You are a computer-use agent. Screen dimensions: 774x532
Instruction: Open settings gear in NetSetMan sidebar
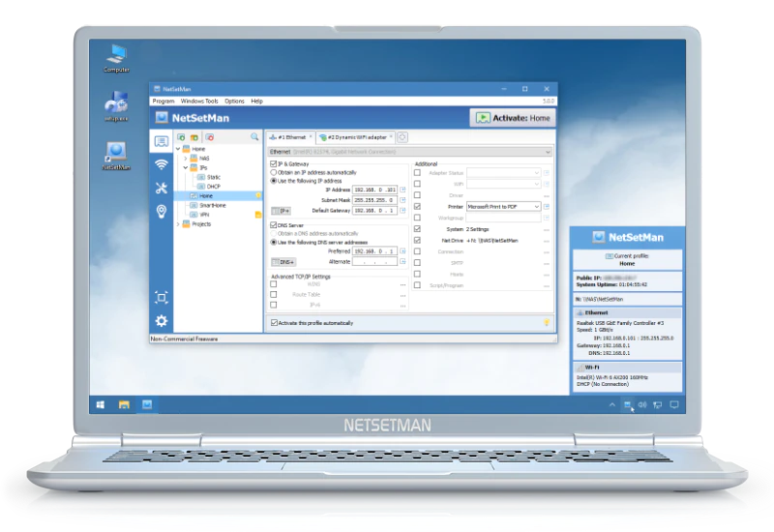point(161,321)
